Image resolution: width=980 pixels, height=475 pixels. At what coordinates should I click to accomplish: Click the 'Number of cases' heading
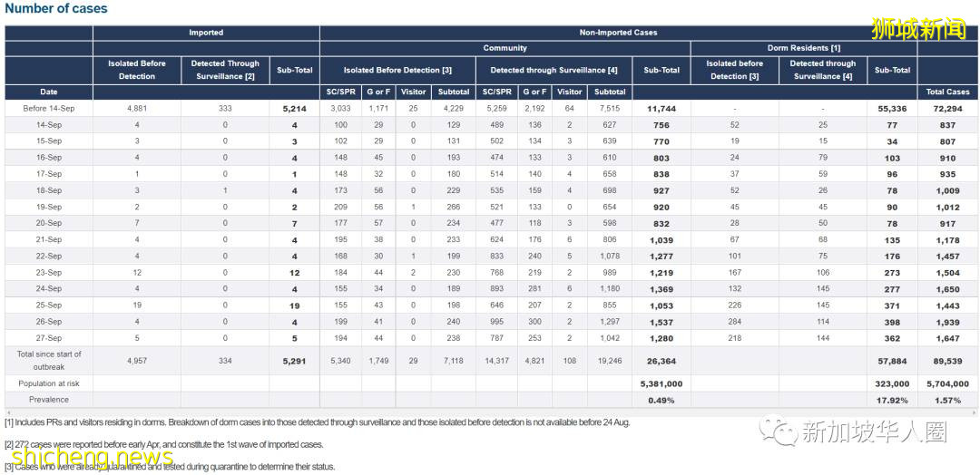click(x=56, y=9)
